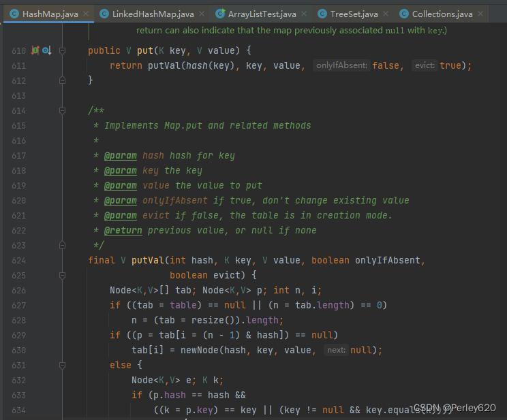Switch to the TreeSet.java tab
The width and height of the screenshot is (507, 420).
[353, 14]
